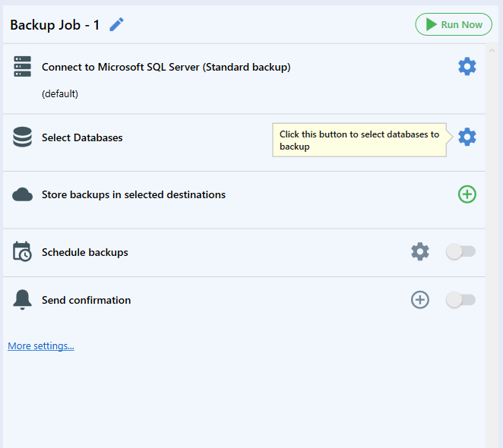Click the bell notification icon
The height and width of the screenshot is (448, 503).
click(22, 300)
